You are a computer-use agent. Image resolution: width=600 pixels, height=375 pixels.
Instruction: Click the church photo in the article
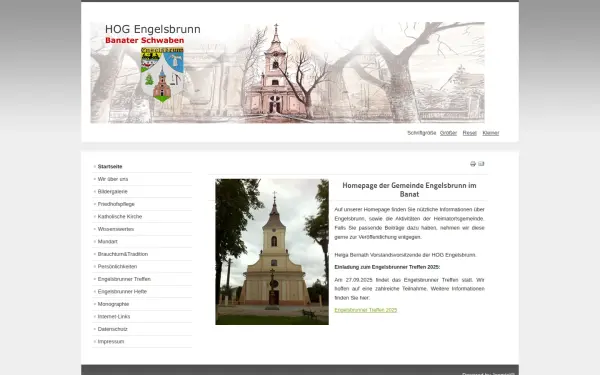pos(272,252)
